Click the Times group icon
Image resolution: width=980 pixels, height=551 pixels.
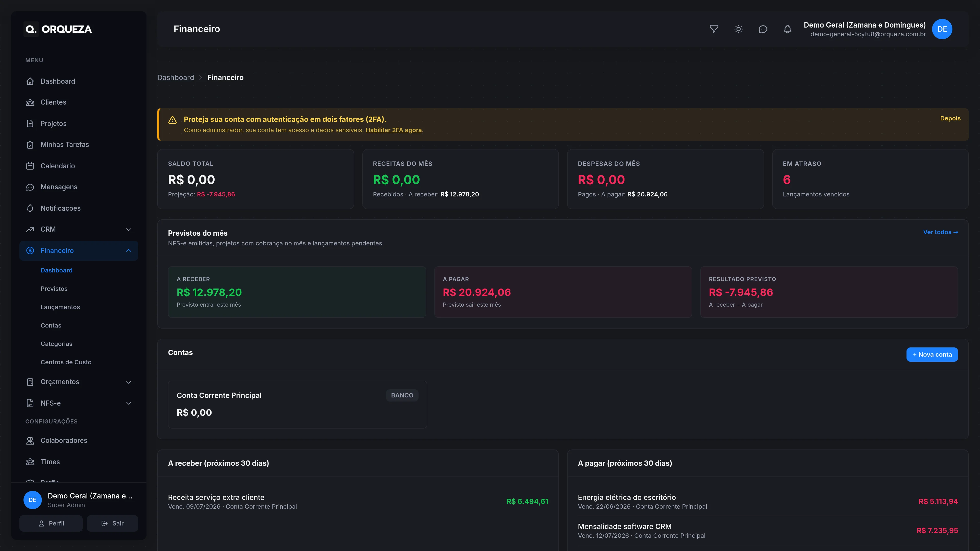point(30,462)
